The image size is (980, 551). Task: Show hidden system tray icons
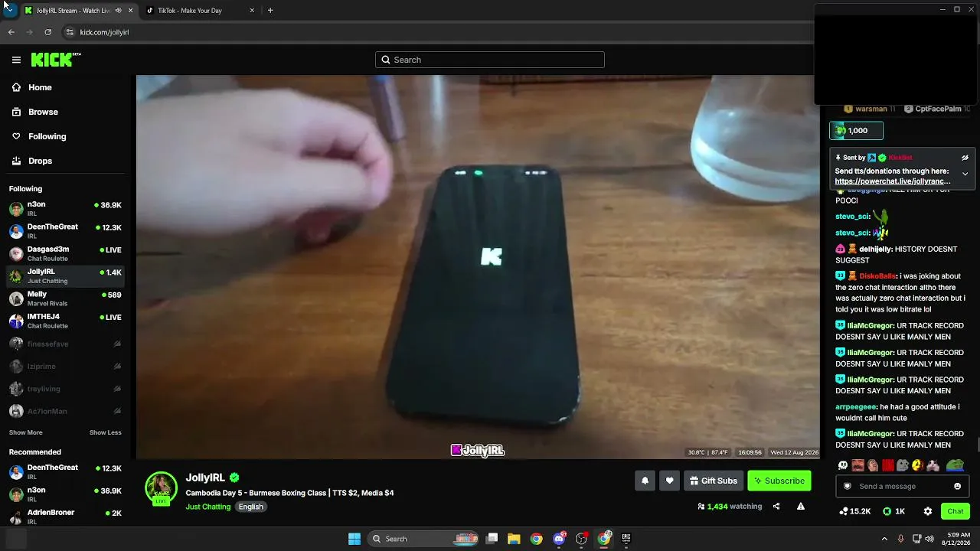pos(884,539)
